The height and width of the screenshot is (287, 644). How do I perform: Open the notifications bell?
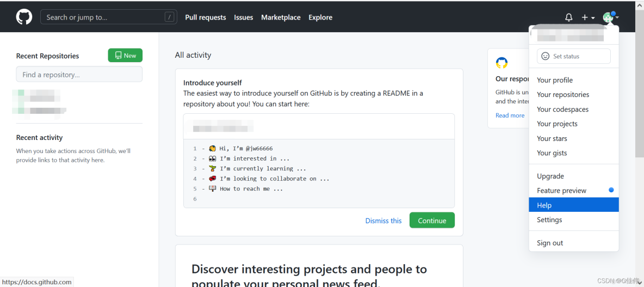point(569,17)
